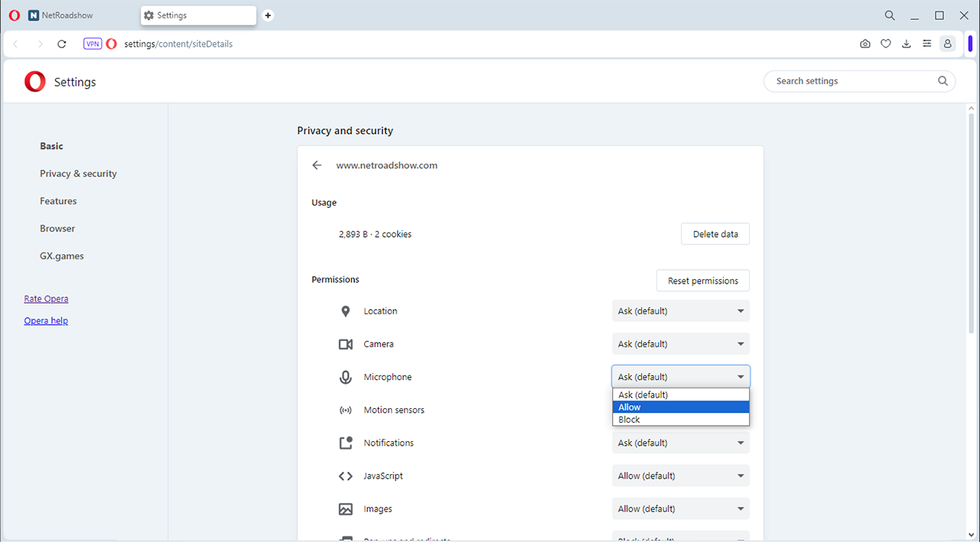
Task: Enable the VPN from the address bar badge
Action: click(x=92, y=44)
